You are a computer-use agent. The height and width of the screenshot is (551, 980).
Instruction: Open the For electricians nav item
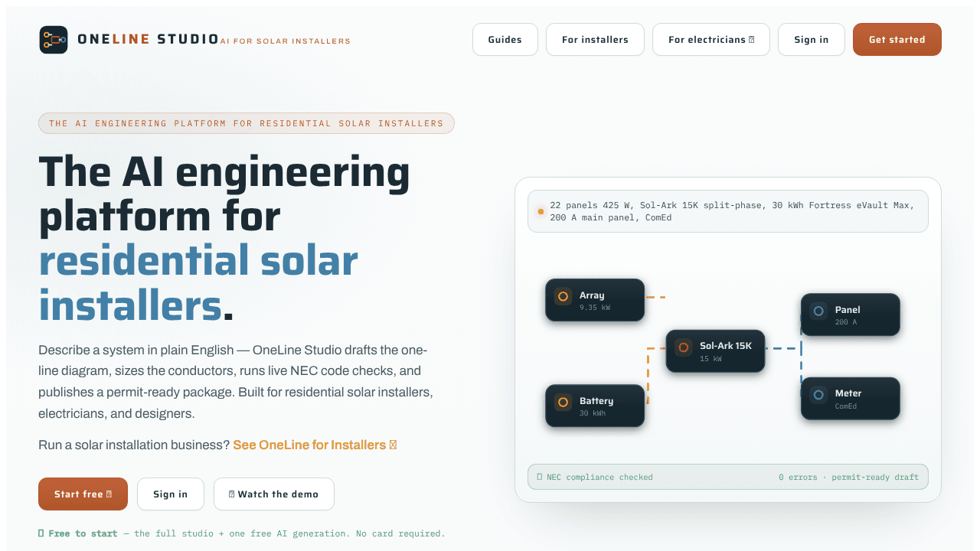(x=711, y=40)
